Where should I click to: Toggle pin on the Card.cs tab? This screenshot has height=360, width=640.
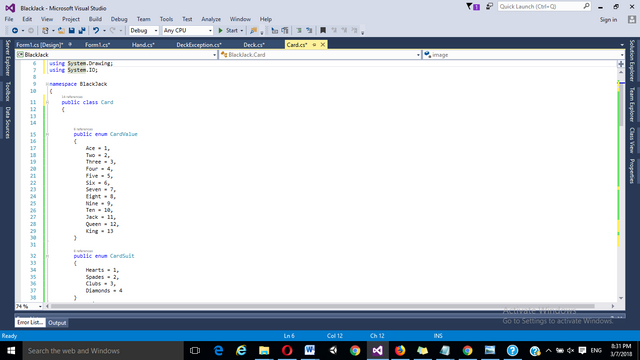(314, 45)
